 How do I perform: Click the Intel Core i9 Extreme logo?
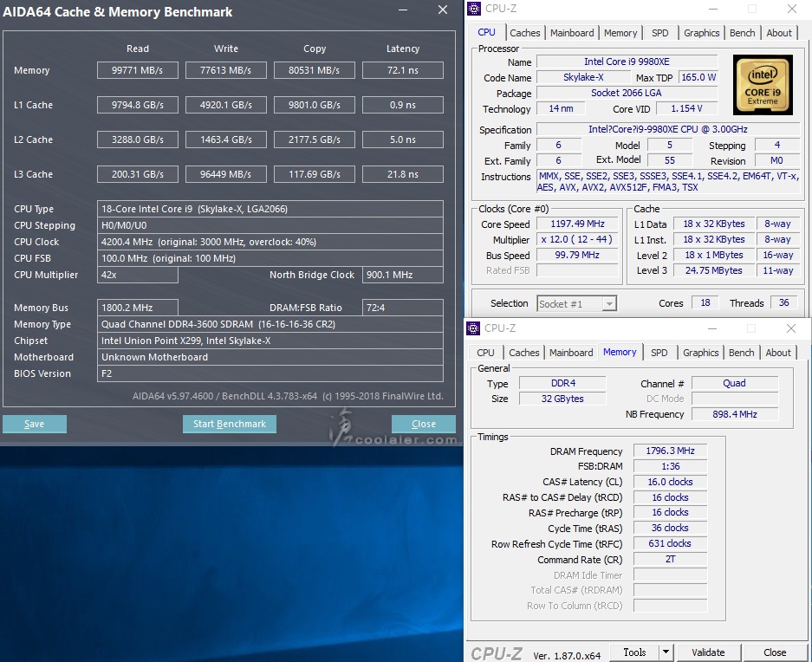coord(763,85)
